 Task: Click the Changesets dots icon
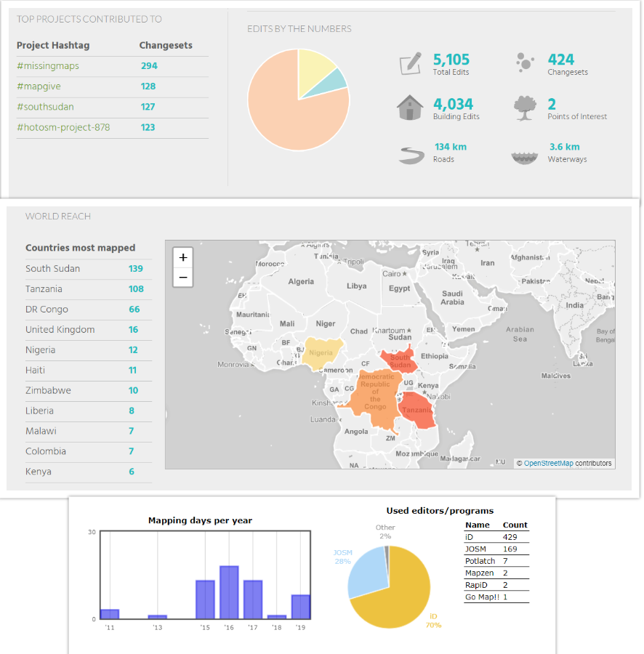pos(524,63)
